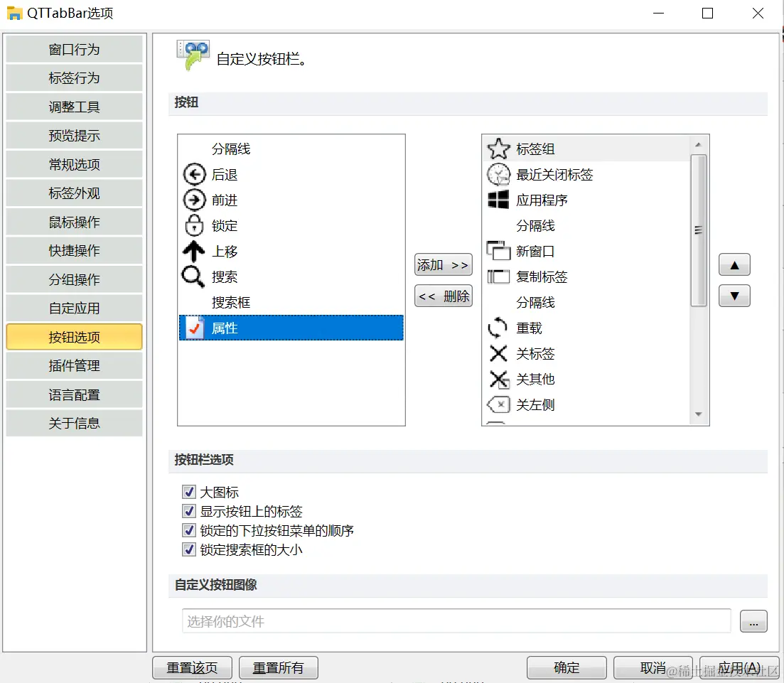Screen dimensions: 784x683
Task: Click the 前进 forward arrow icon
Action: tap(194, 200)
